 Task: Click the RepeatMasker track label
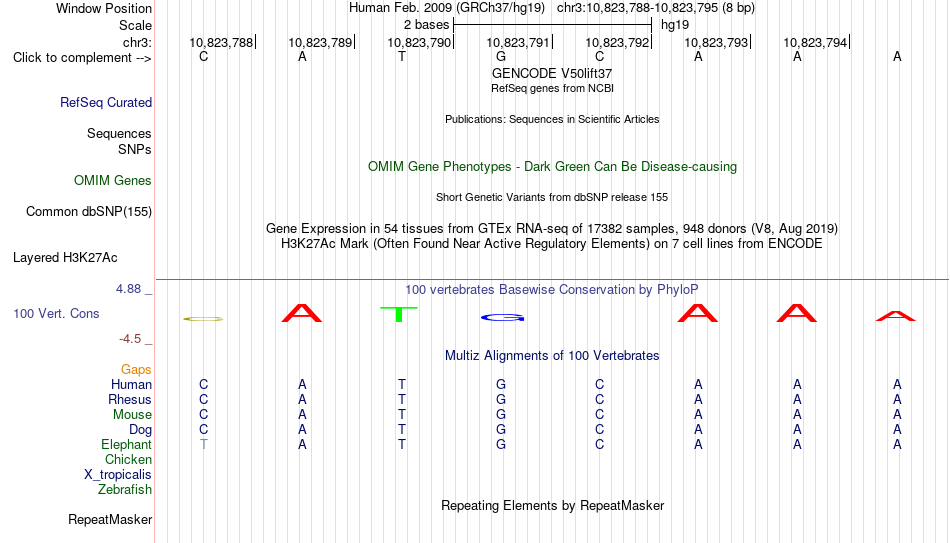click(x=110, y=519)
